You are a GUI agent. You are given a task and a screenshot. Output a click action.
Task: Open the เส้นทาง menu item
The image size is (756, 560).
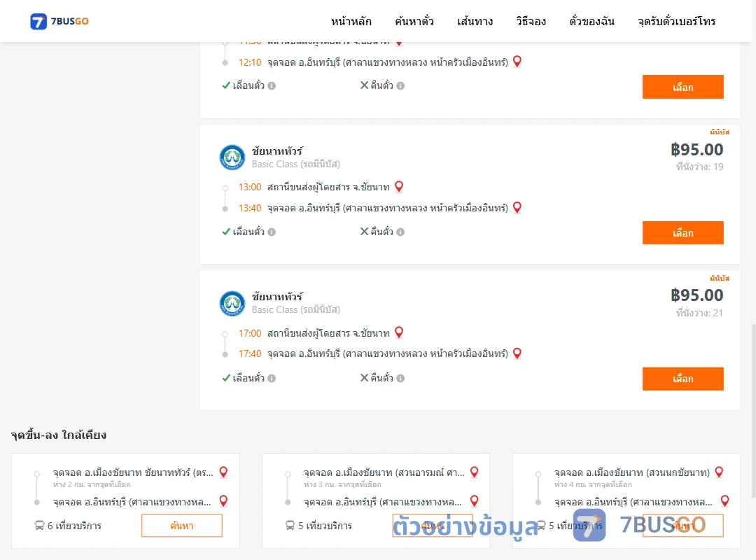pos(475,21)
